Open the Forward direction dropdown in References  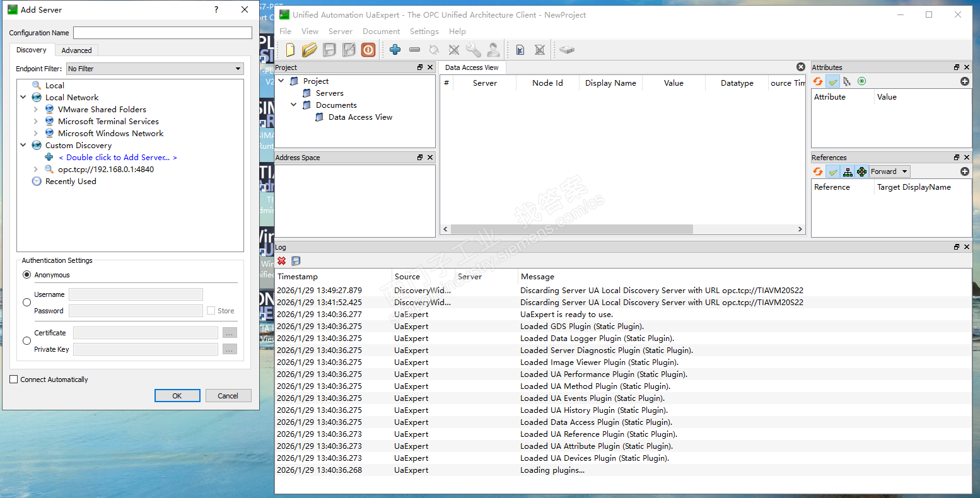tap(889, 171)
